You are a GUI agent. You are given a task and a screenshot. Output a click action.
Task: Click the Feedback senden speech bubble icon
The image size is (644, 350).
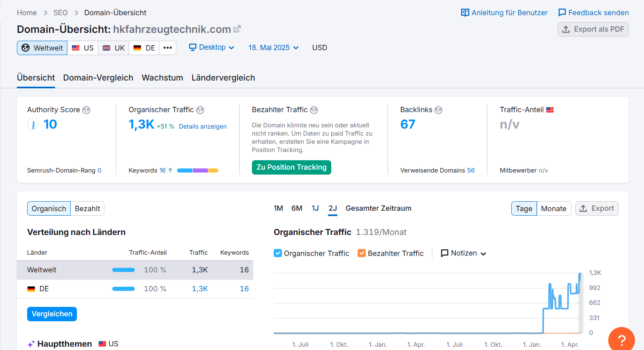click(x=562, y=13)
